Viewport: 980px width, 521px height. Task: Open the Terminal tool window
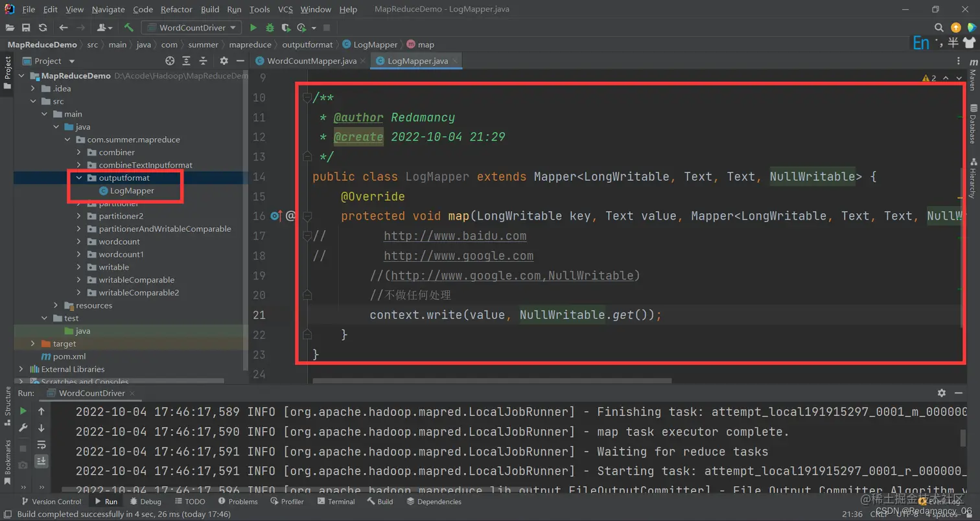point(336,501)
